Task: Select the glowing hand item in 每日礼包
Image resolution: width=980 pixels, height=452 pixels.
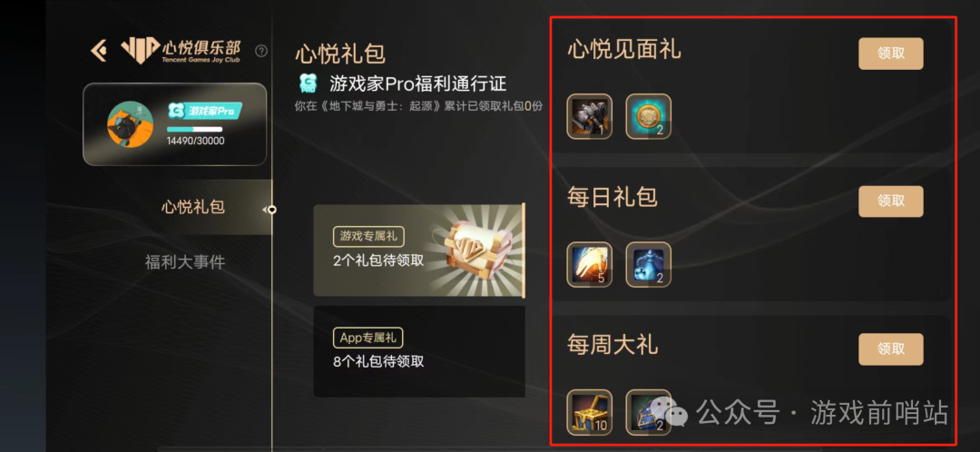Action: [590, 264]
